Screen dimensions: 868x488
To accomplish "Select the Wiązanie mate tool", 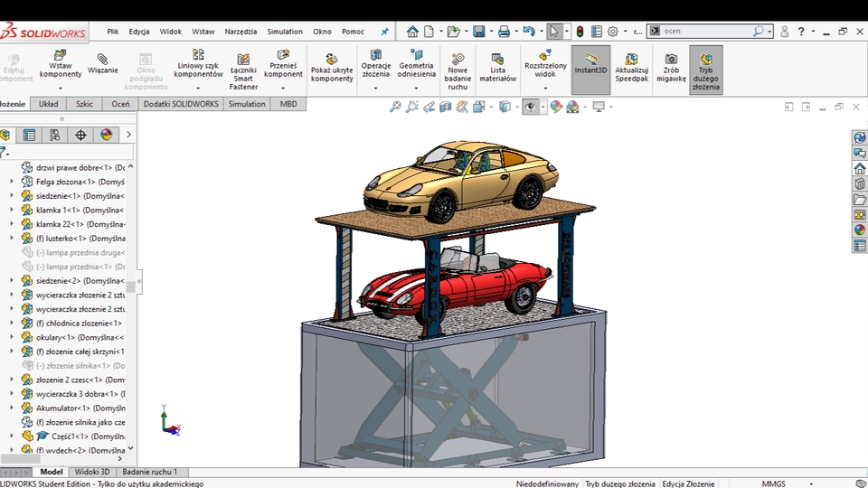I will pos(102,63).
